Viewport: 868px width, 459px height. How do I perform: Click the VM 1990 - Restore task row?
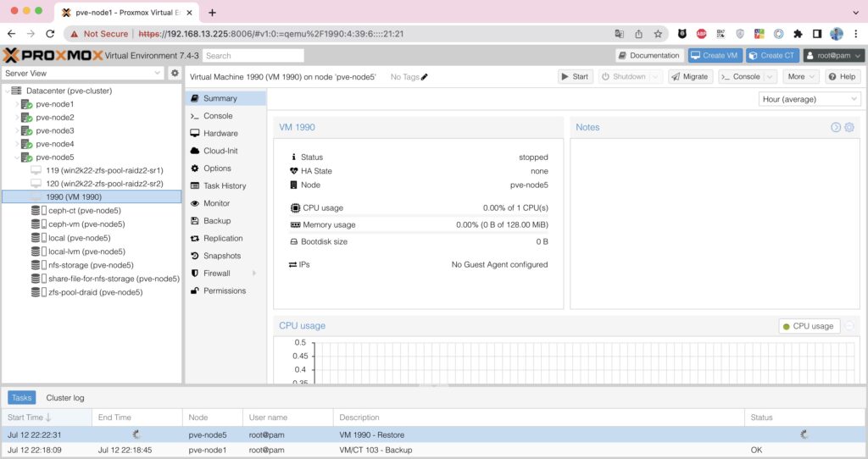click(433, 435)
